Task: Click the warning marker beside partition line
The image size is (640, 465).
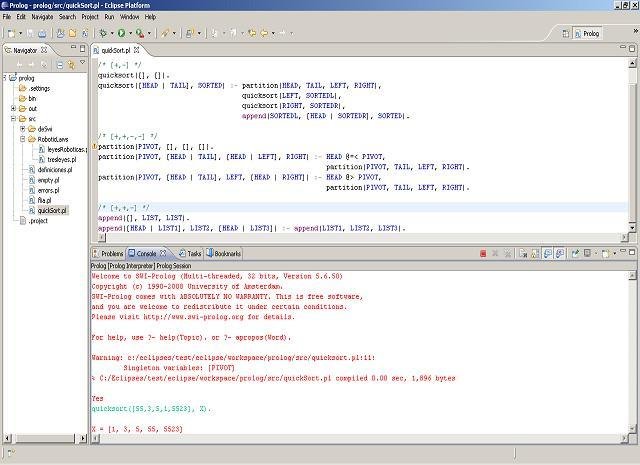Action: (x=94, y=146)
